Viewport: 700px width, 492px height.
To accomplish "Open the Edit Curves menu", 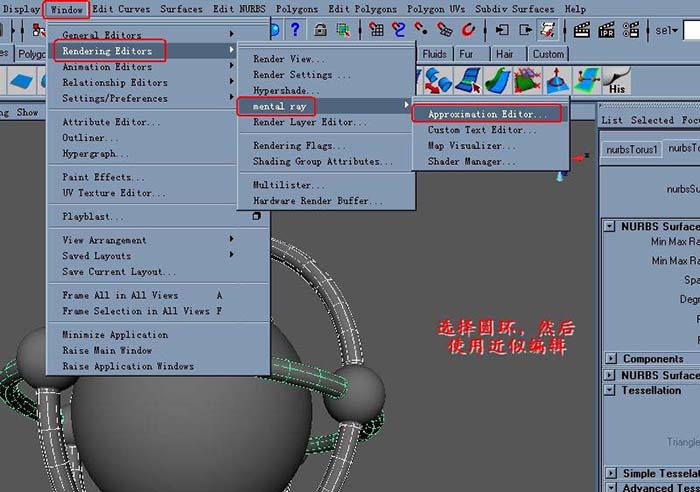I will pos(121,9).
